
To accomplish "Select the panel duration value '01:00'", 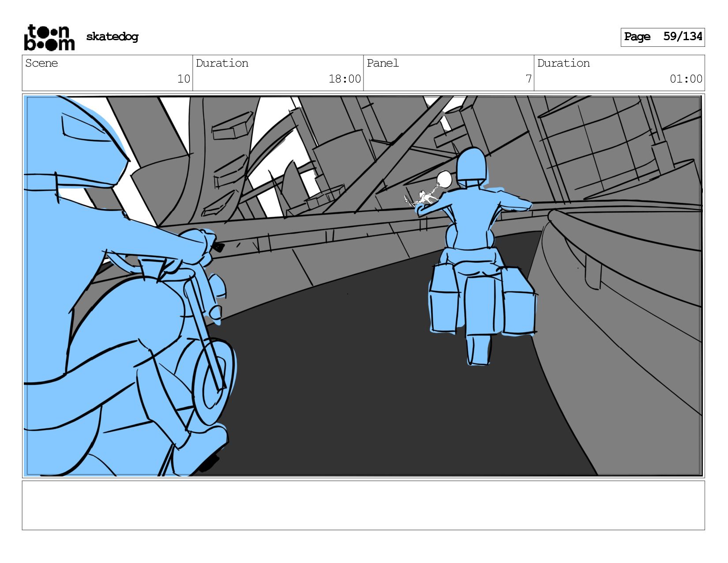I will [686, 79].
